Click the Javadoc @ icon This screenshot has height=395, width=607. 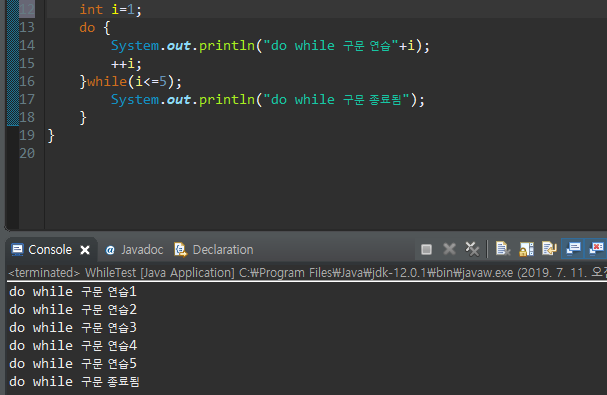tap(110, 250)
